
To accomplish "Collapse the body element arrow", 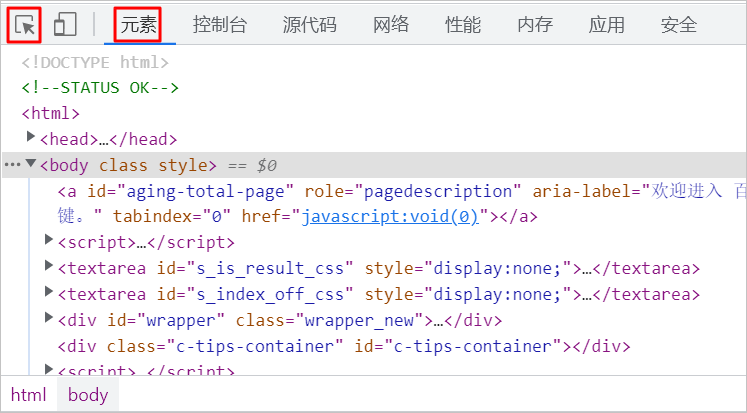I will point(31,165).
